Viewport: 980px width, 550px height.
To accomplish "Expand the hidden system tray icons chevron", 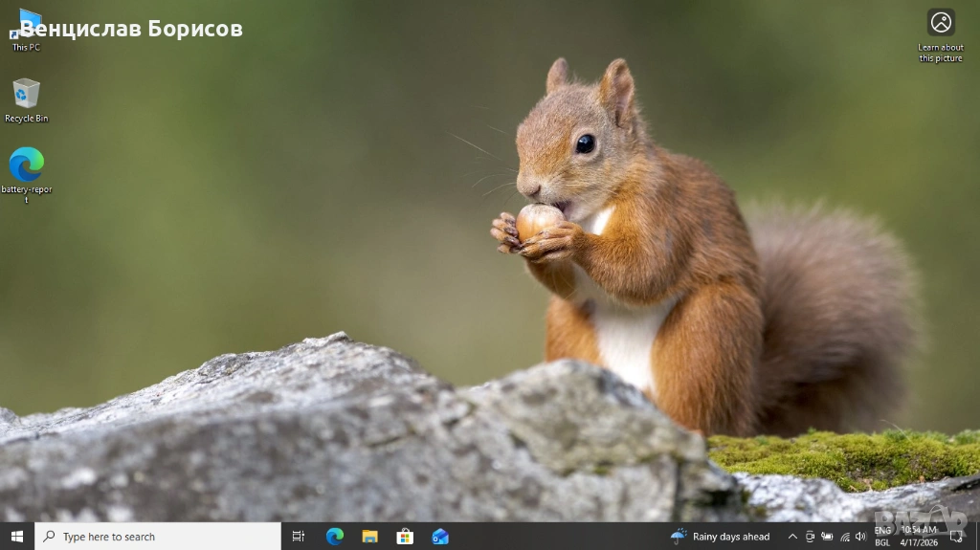I will click(792, 537).
